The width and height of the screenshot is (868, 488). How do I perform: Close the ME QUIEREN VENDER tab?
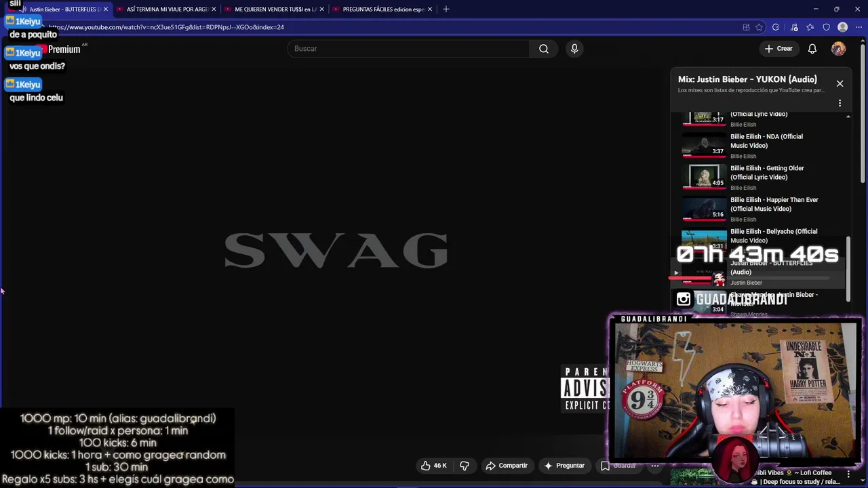(x=321, y=9)
